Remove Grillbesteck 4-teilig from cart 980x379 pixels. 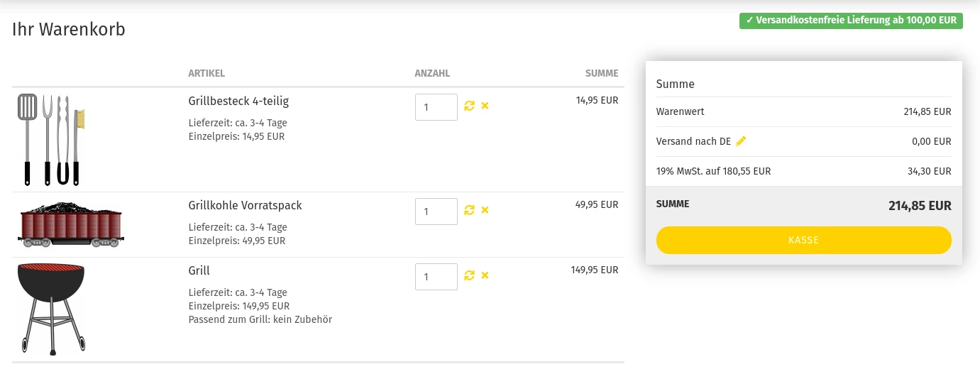(485, 106)
